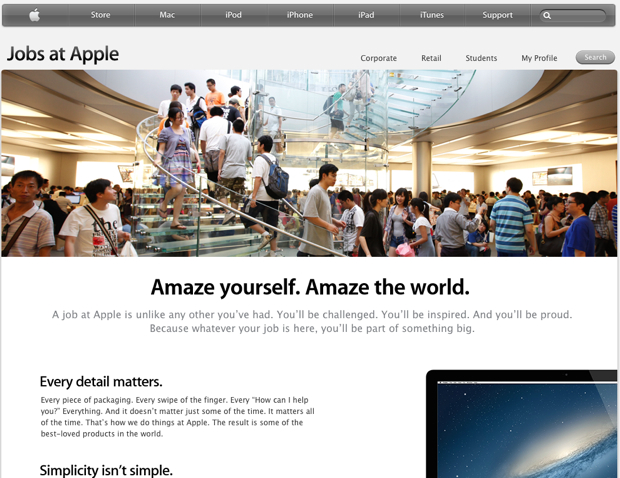Click the Mac display product image
The image size is (620, 478).
tap(522, 424)
